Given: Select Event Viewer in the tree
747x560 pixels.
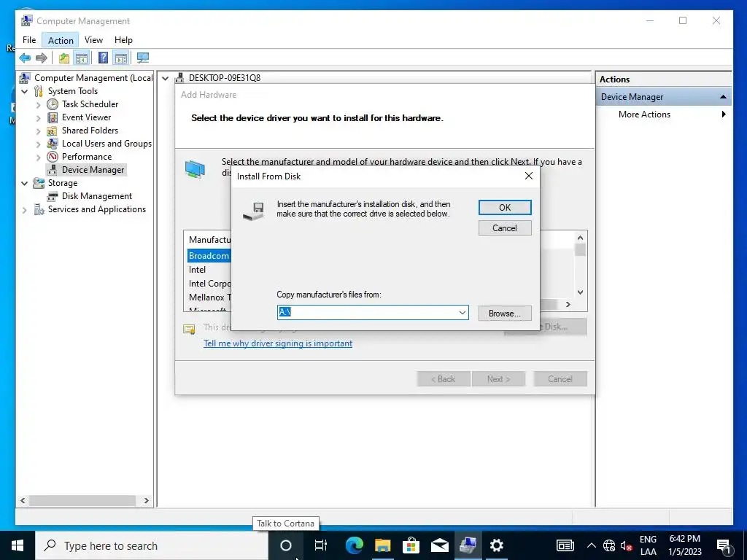Looking at the screenshot, I should click(x=86, y=117).
